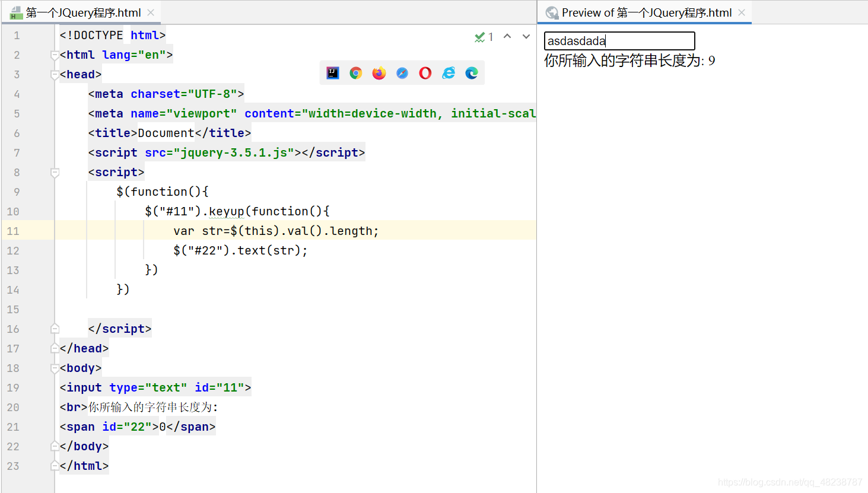This screenshot has width=868, height=493.
Task: Click the jquery-3.5.1.js script src line
Action: [227, 153]
